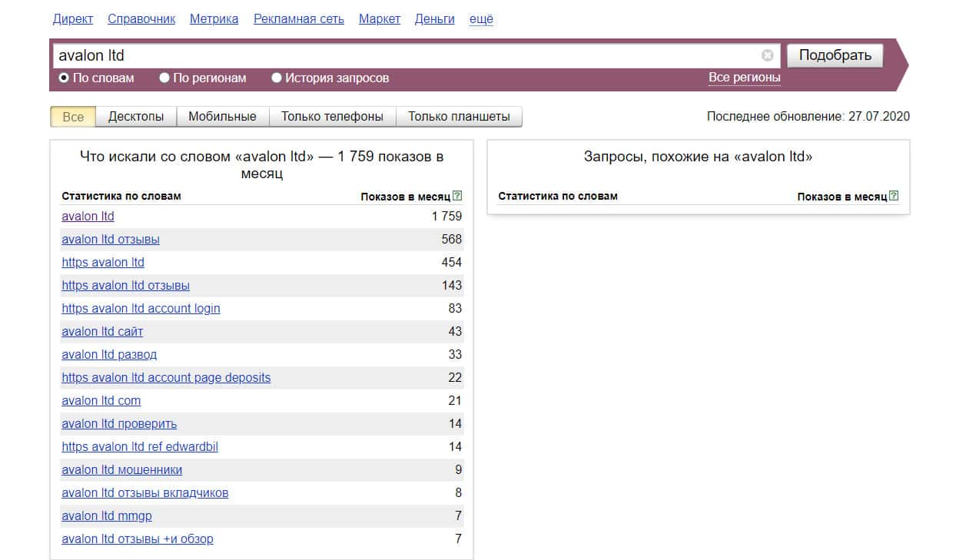
Task: Switch to the 'Десктопы' tab
Action: click(136, 117)
